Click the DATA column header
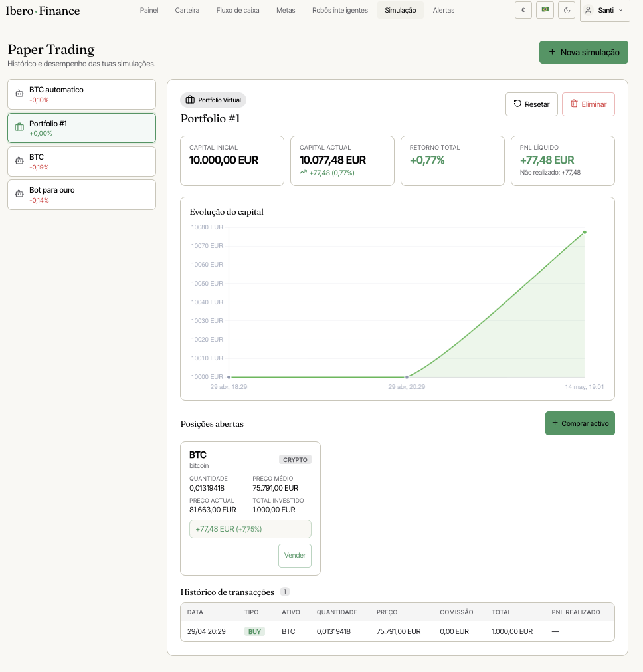This screenshot has width=643, height=672. click(195, 612)
